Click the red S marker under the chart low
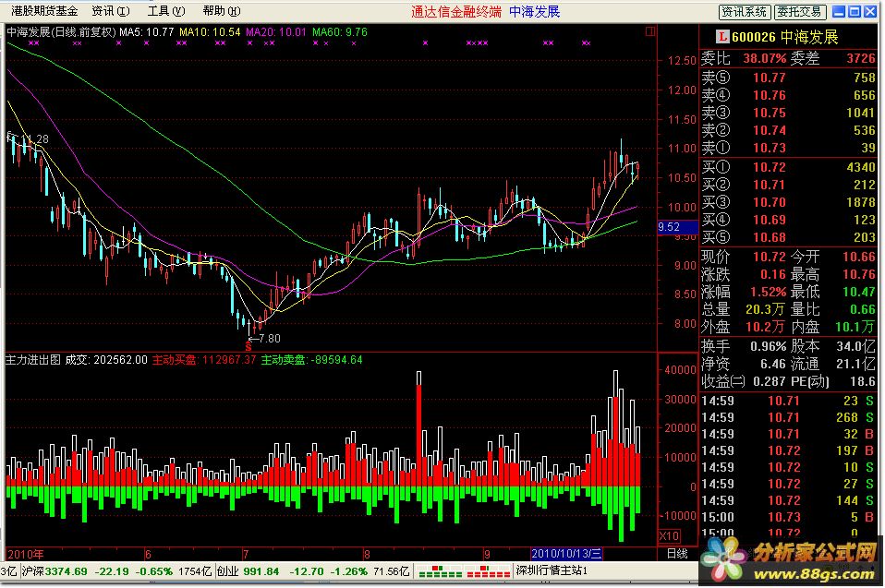The width and height of the screenshot is (885, 588). (x=249, y=347)
